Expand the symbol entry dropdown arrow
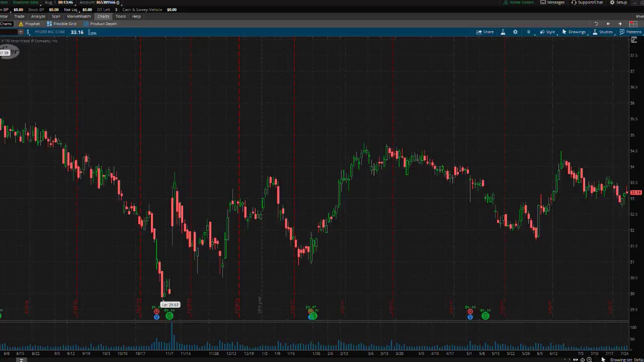The width and height of the screenshot is (644, 362). pyautogui.click(x=21, y=32)
